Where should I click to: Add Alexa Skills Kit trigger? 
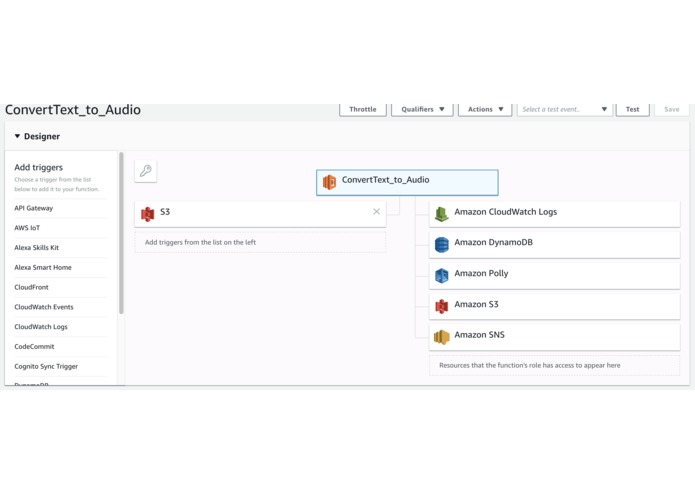click(36, 248)
